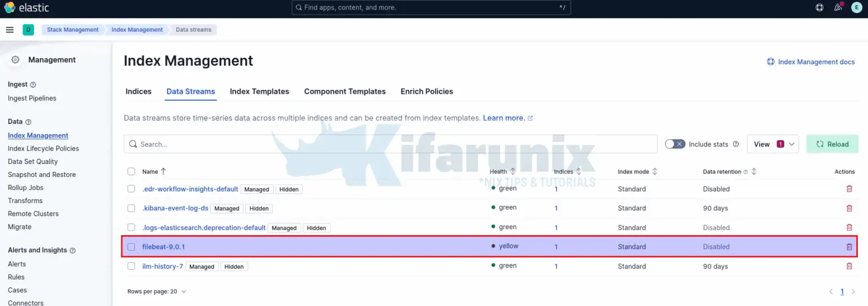Open Index Management docs link
The image size is (868, 306).
[810, 62]
